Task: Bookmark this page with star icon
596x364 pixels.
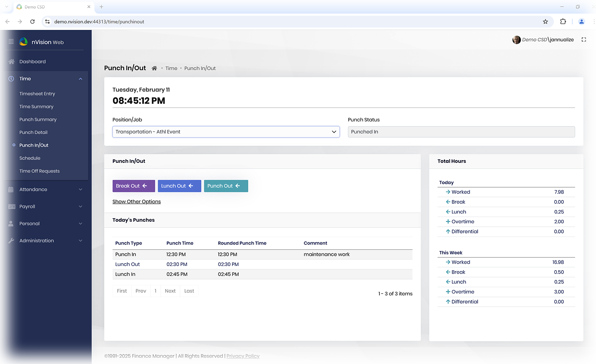Action: pos(545,22)
